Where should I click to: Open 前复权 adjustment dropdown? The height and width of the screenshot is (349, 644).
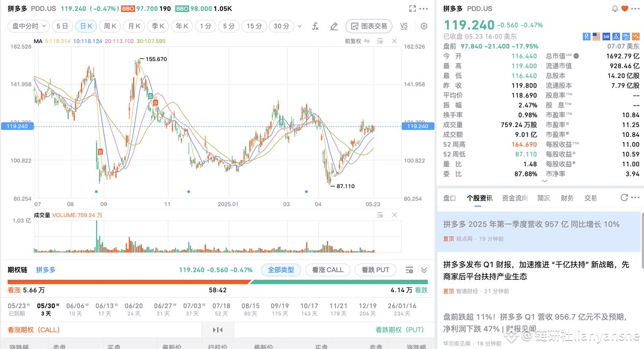coord(352,41)
